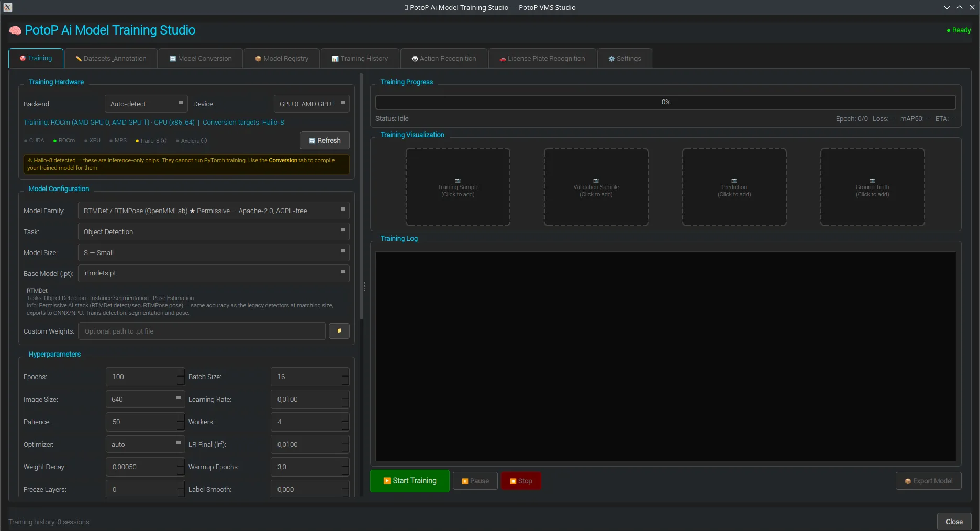Click the Start Training button

tap(410, 481)
